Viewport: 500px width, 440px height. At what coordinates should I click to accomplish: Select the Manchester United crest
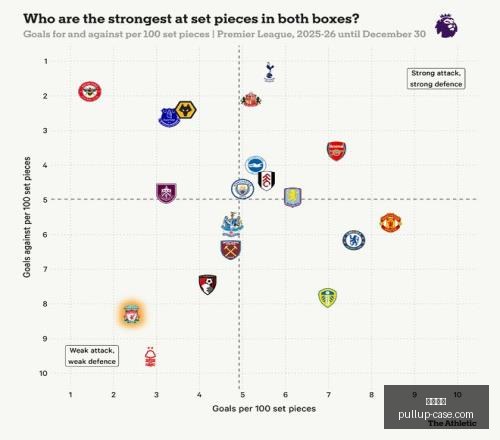pyautogui.click(x=391, y=223)
